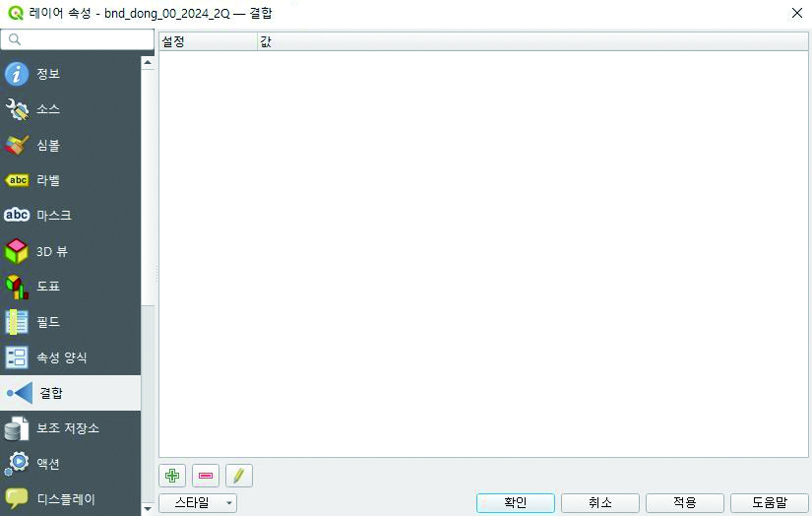
Task: Click the red minus remove join icon
Action: point(206,476)
